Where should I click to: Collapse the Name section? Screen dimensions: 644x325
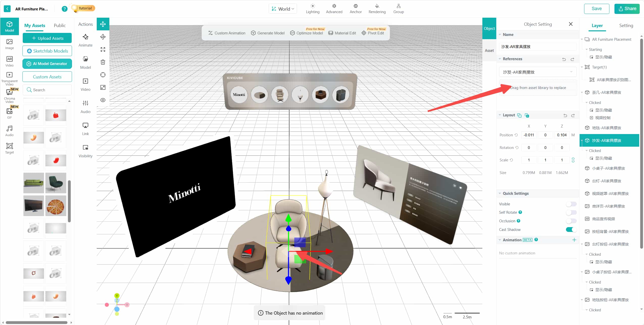(x=500, y=35)
